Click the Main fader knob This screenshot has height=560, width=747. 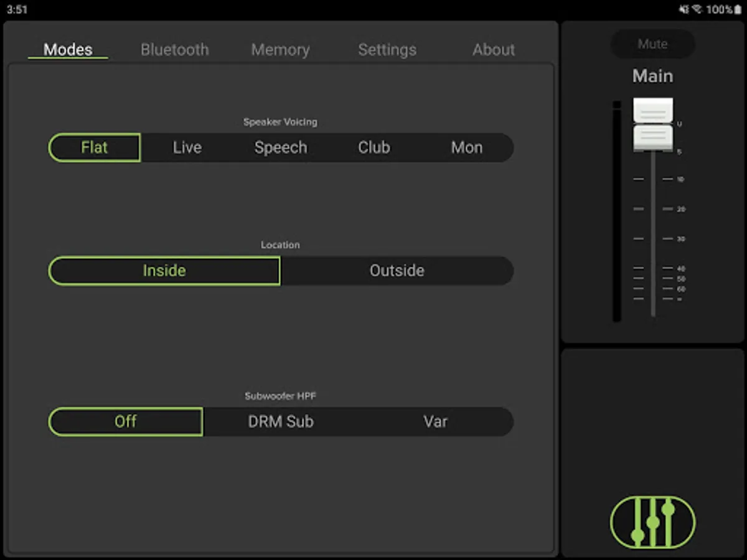coord(653,124)
